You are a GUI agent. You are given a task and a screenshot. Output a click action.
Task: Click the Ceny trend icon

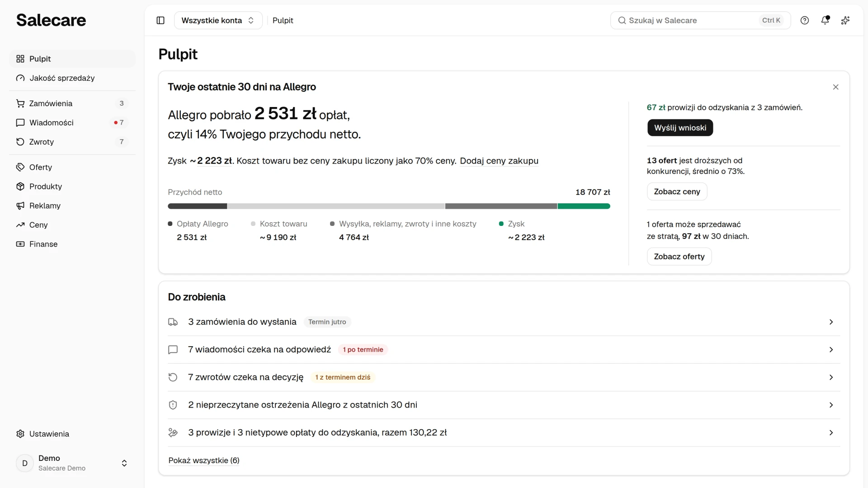tap(20, 225)
